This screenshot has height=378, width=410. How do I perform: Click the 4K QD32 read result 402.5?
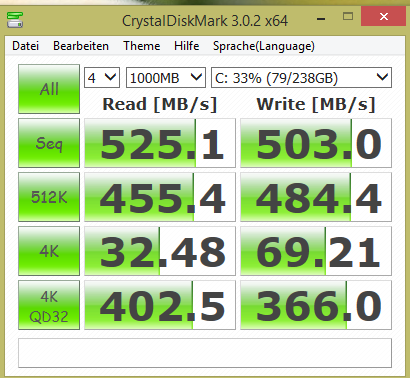(x=160, y=305)
